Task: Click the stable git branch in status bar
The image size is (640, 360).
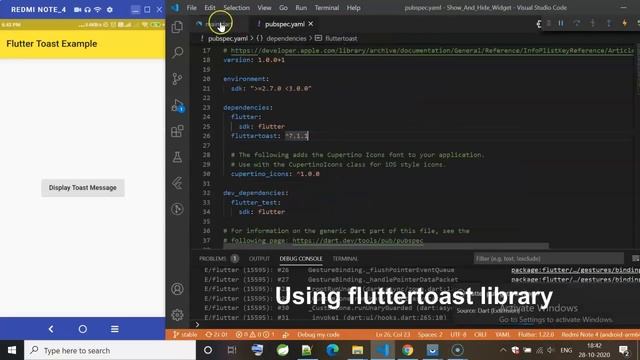Action: [x=185, y=334]
